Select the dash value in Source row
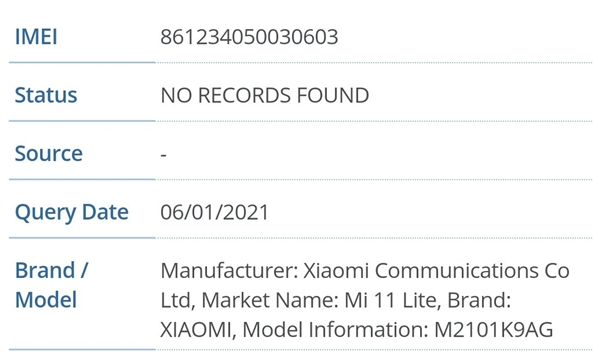Screen dimensions: 600x364 (163, 155)
